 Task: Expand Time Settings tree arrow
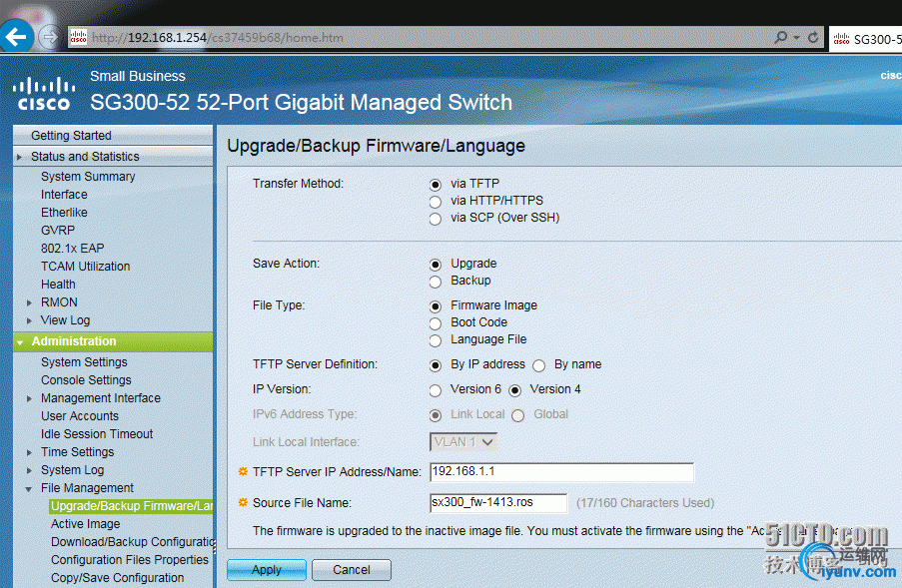pos(29,452)
